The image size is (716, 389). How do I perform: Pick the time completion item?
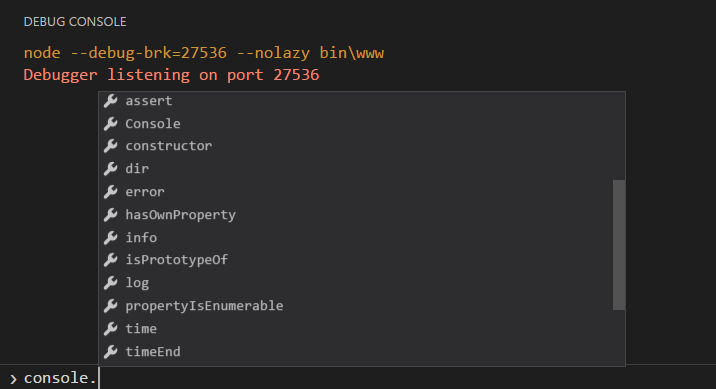[356, 329]
